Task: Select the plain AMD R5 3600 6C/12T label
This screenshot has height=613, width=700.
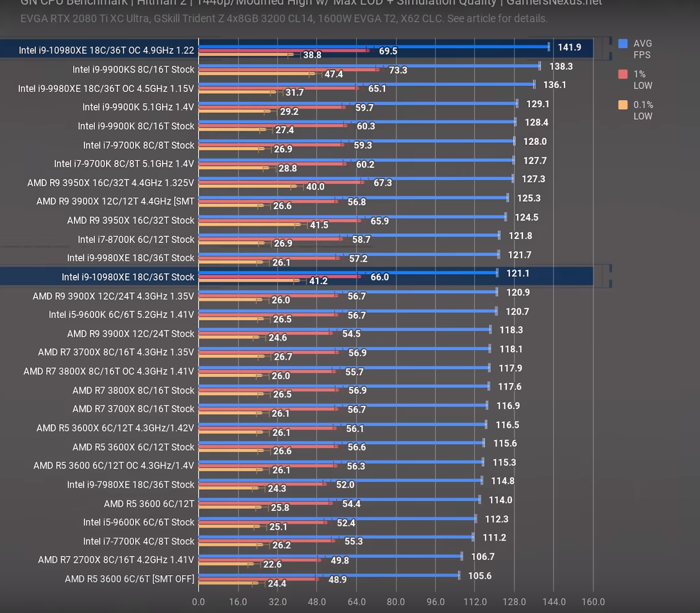Action: pyautogui.click(x=149, y=504)
